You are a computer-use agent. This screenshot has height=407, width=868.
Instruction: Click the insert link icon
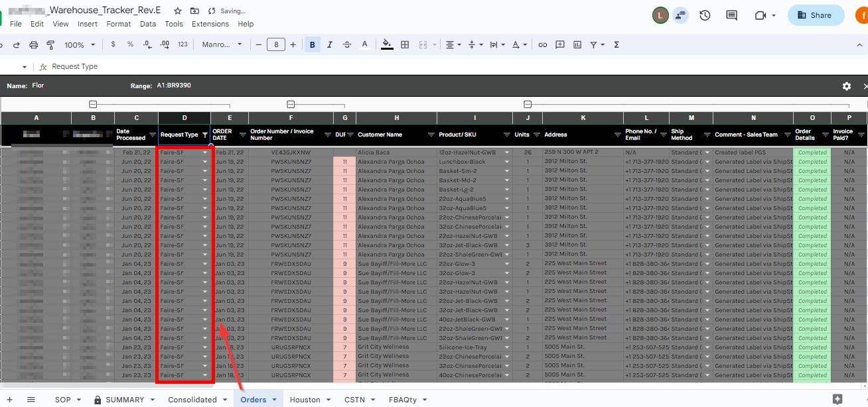tap(542, 44)
